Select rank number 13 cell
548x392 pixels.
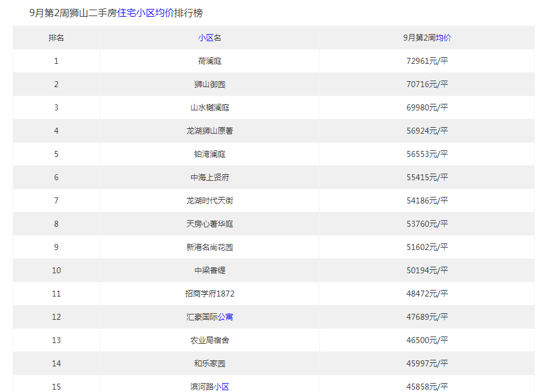tap(56, 340)
